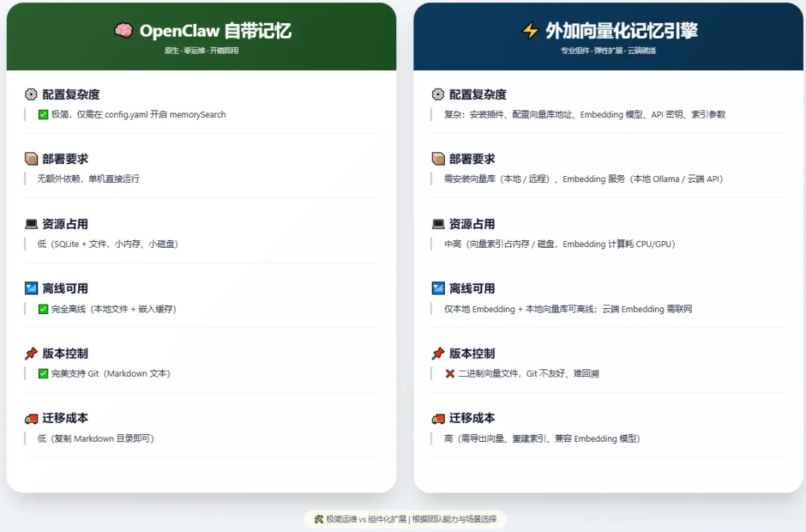This screenshot has width=806, height=532.
Task: Click green check before 完全离线
Action: (43, 309)
